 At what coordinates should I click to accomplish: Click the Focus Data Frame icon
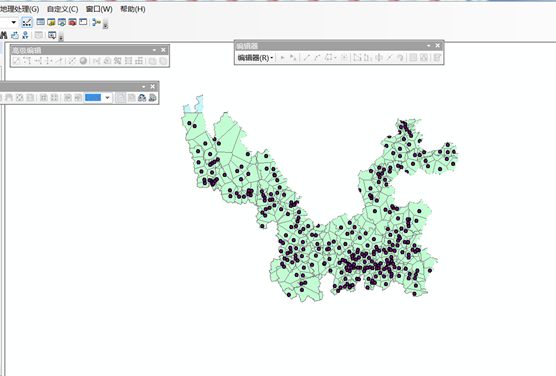[131, 98]
